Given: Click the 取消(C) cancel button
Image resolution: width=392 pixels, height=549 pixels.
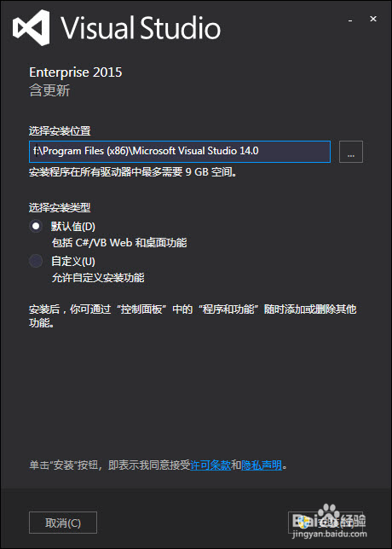Looking at the screenshot, I should pos(63,523).
